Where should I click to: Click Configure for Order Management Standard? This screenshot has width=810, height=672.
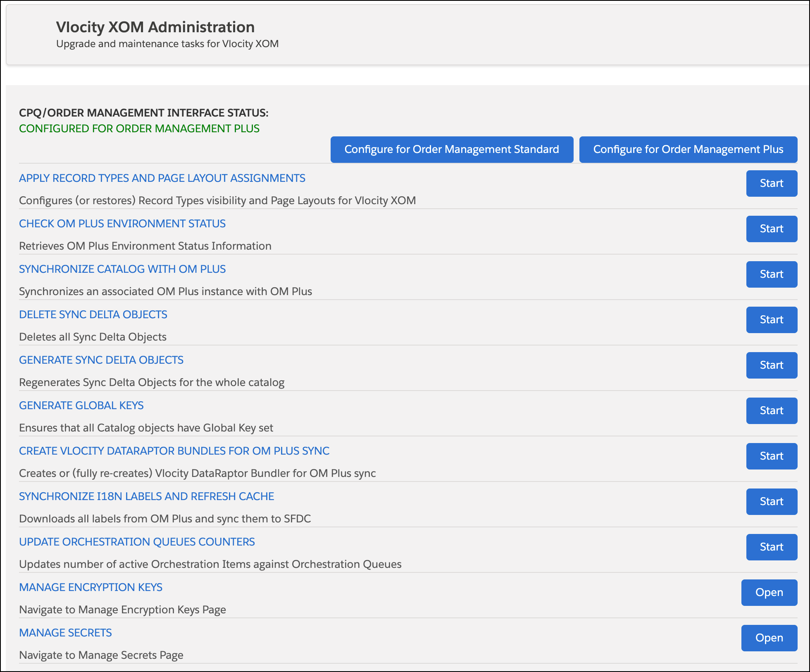pos(452,150)
